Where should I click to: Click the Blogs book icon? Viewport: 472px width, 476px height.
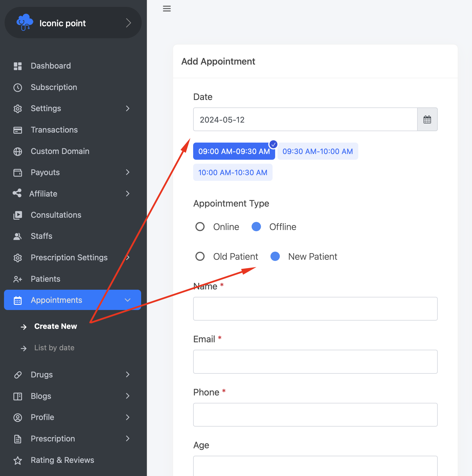[18, 396]
